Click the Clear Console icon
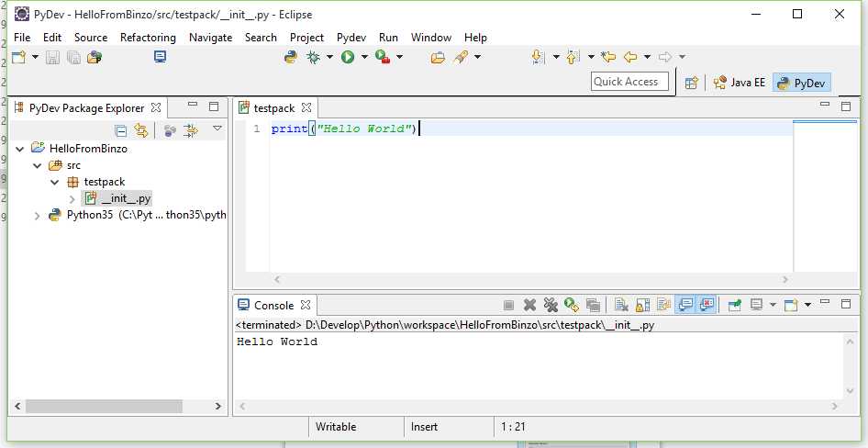This screenshot has height=448, width=868. [x=621, y=305]
